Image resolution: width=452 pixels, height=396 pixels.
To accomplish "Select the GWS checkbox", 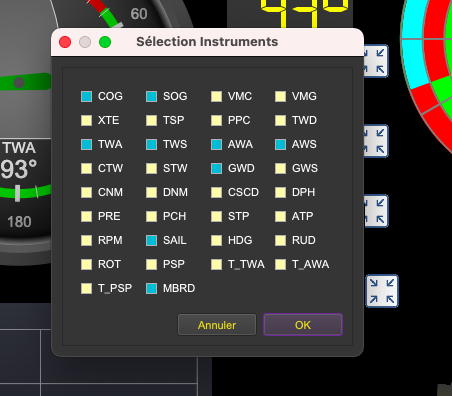I will pyautogui.click(x=281, y=168).
